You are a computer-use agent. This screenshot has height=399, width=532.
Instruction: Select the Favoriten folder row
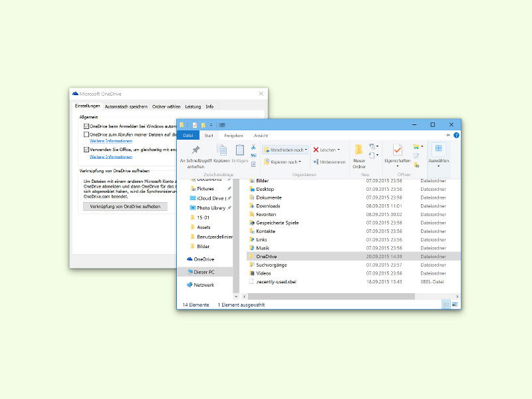tap(354, 214)
